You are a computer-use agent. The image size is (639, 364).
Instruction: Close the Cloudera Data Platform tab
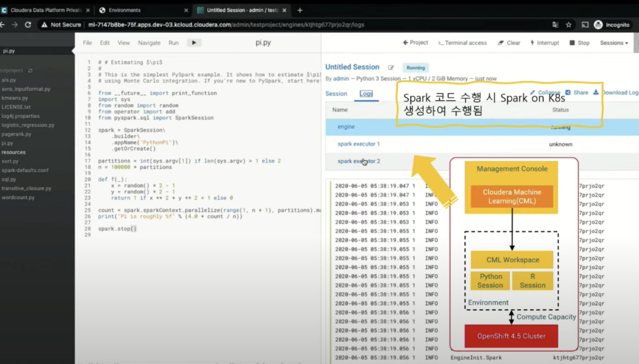pyautogui.click(x=88, y=10)
